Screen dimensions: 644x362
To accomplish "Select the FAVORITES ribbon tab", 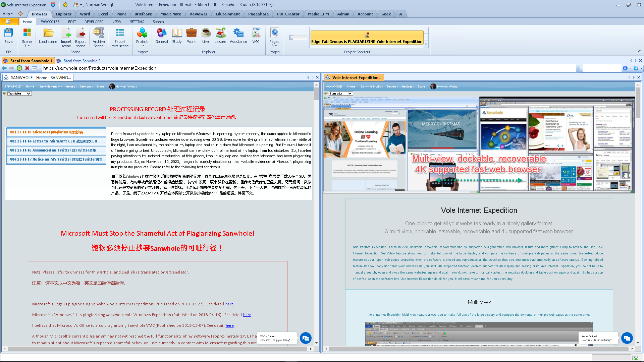I will (x=50, y=22).
